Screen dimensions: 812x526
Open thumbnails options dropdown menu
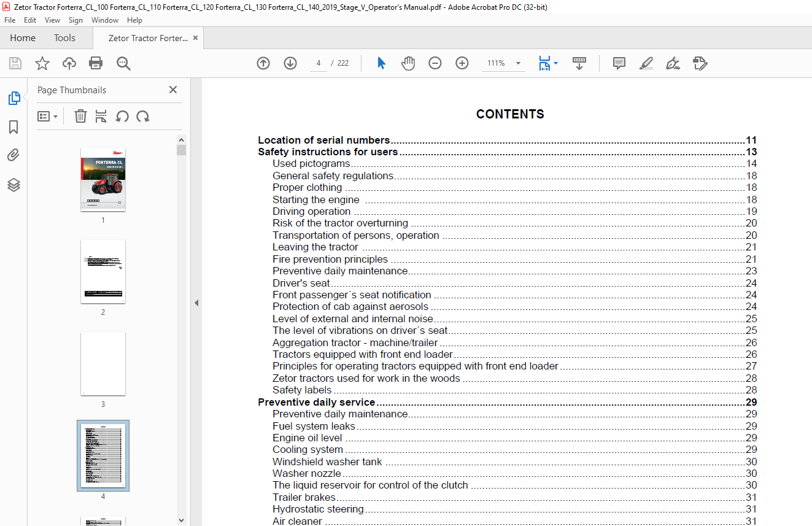(x=47, y=116)
